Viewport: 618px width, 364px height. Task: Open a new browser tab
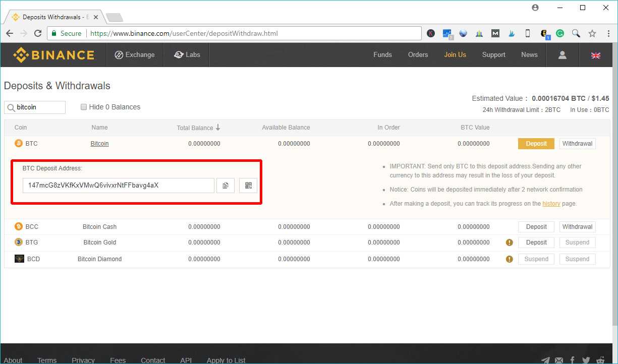pyautogui.click(x=114, y=18)
